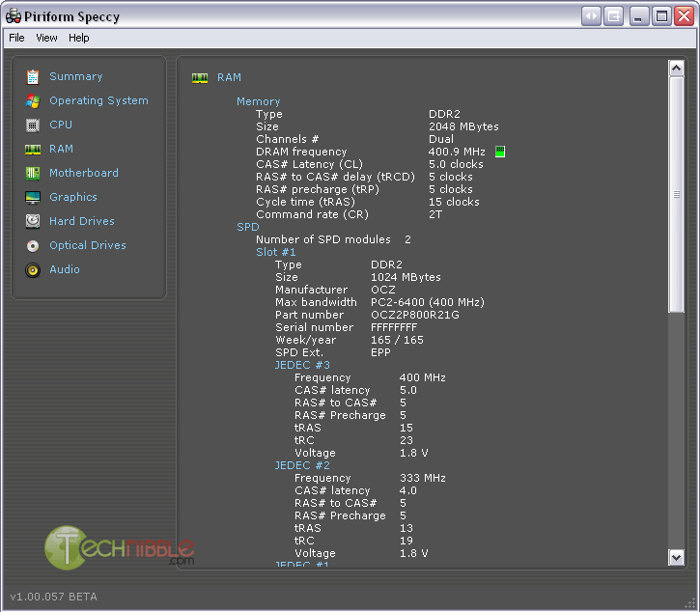The width and height of the screenshot is (700, 612).
Task: Click the 'v1.00.057 BETA' version text
Action: click(53, 597)
